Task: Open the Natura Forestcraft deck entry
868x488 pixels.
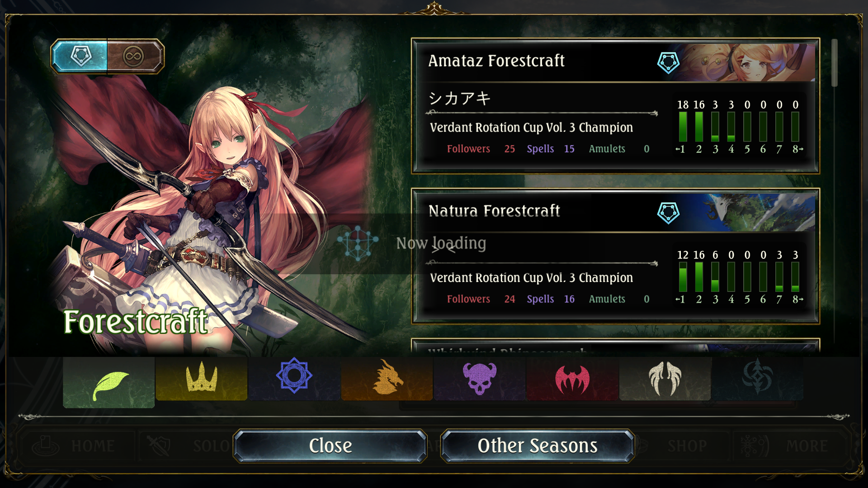Action: (x=615, y=256)
